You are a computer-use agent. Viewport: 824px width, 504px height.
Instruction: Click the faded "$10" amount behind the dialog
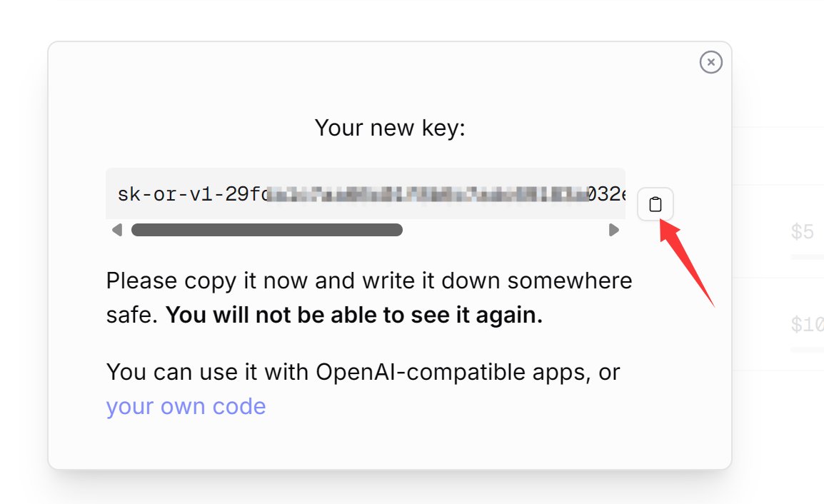[807, 326]
